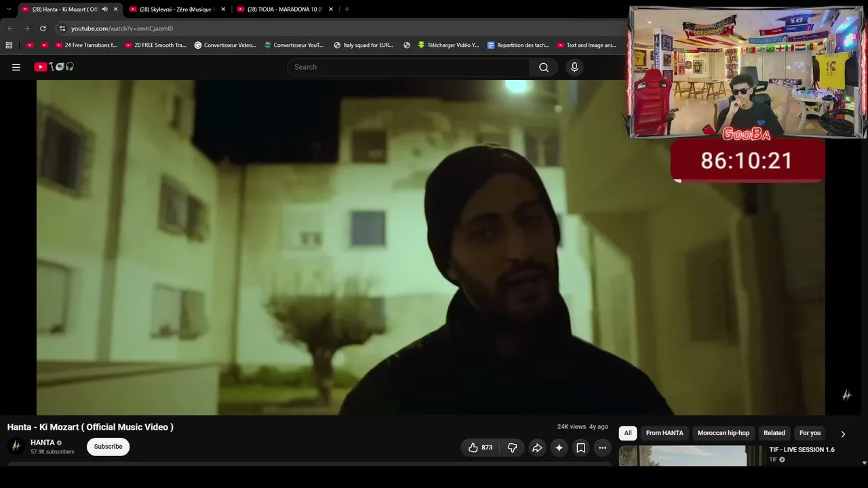Viewport: 868px width, 488px height.
Task: Share the video with arrow icon
Action: point(537,447)
